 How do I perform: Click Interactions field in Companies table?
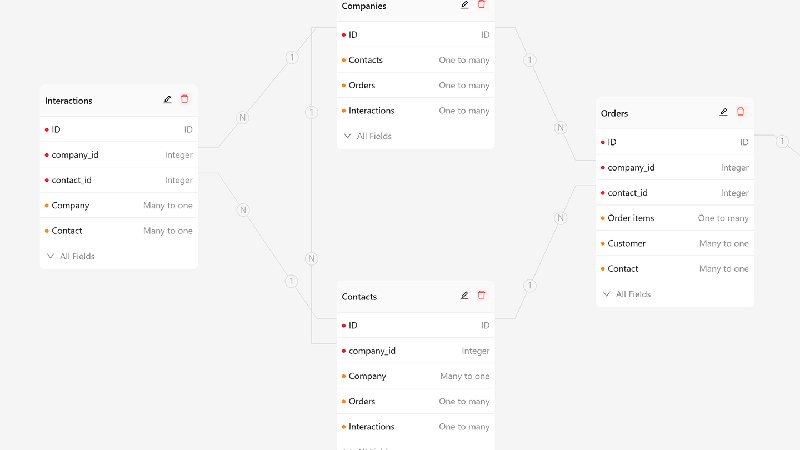point(416,110)
